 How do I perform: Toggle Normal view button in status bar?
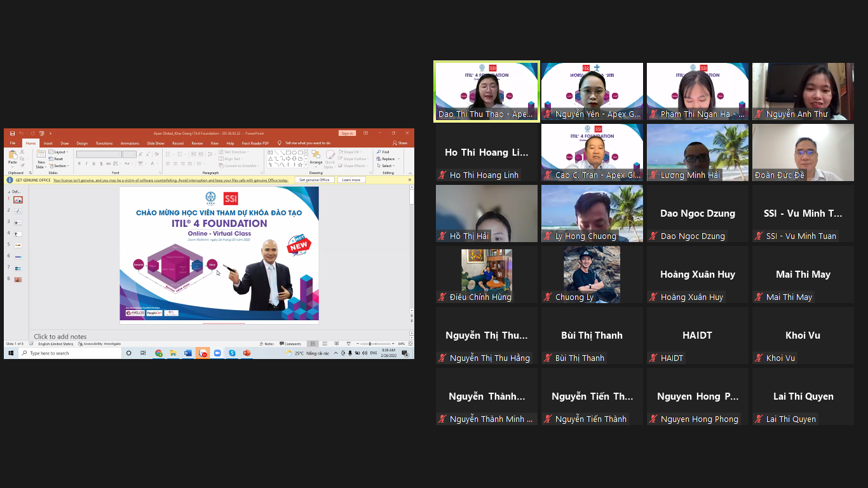coord(313,344)
